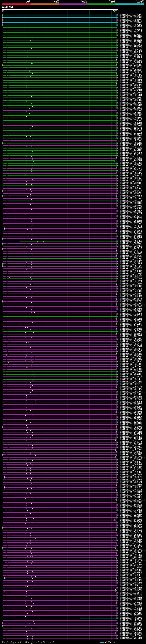Screen dimensions: 146x644
Task: Click the UniRef100_C1BAB0 label
Action: (x=131, y=628)
